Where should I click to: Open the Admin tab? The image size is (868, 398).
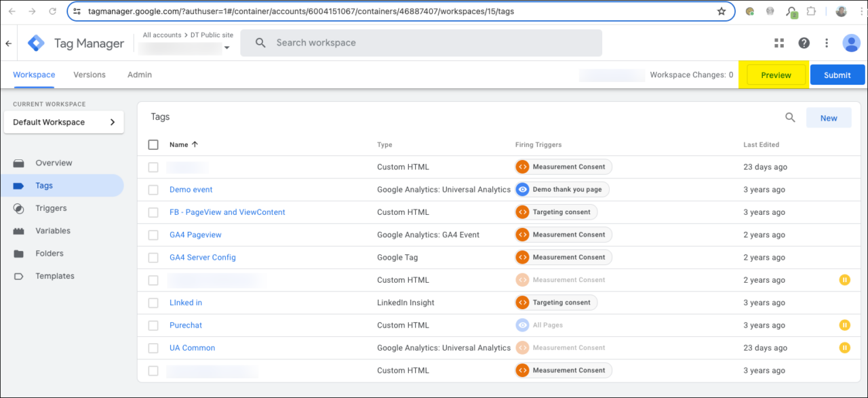(x=139, y=75)
